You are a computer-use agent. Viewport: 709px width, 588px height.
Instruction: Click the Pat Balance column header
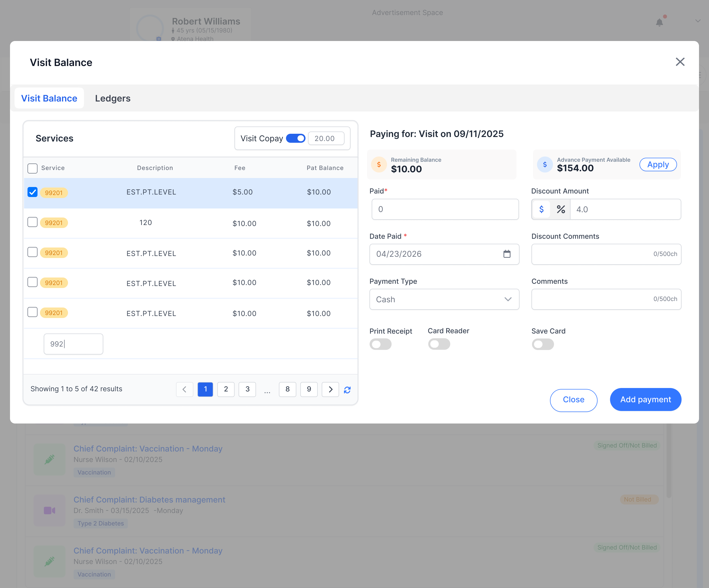pos(325,168)
